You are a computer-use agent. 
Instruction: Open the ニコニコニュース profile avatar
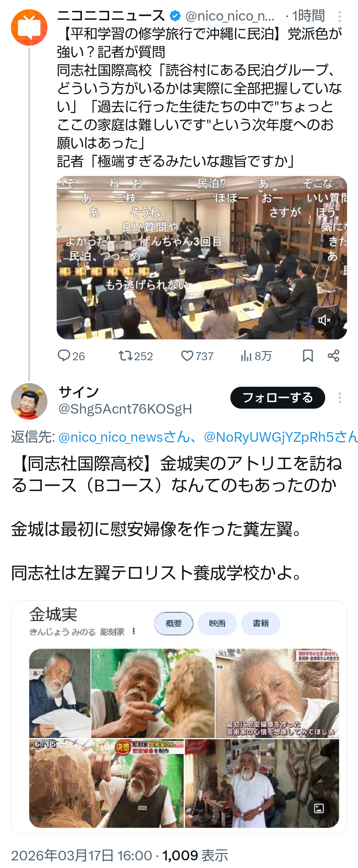tap(29, 27)
